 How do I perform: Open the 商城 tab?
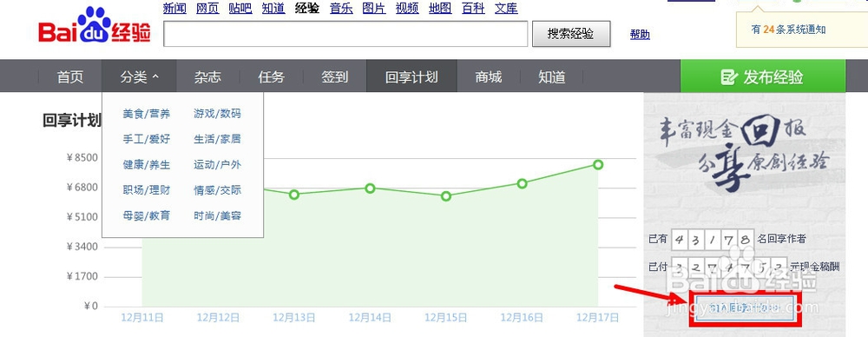pyautogui.click(x=489, y=76)
